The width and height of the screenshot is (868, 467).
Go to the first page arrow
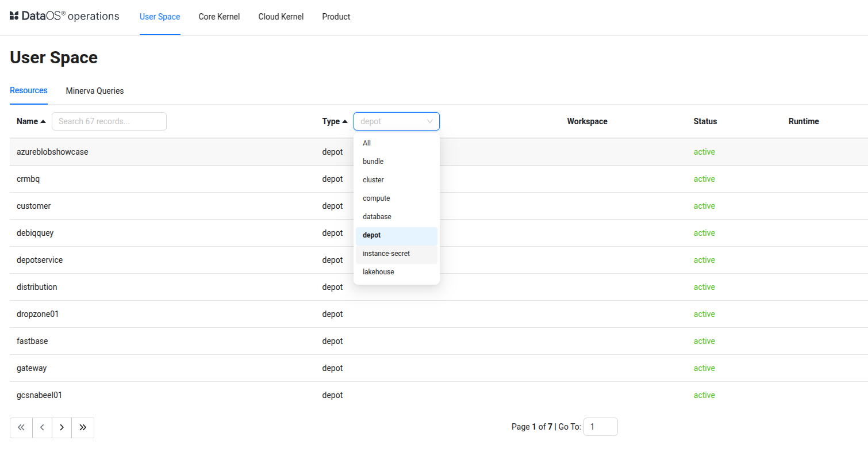pos(21,427)
